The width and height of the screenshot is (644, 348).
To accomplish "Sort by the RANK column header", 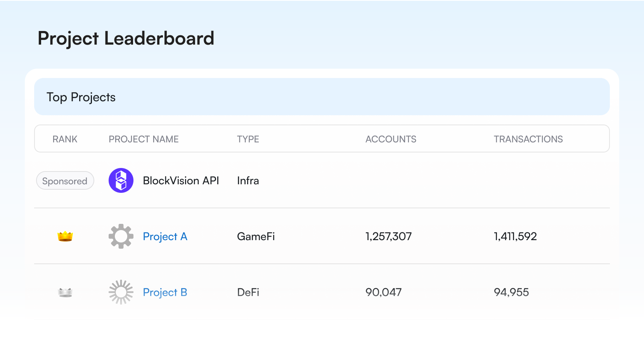I will coord(65,139).
